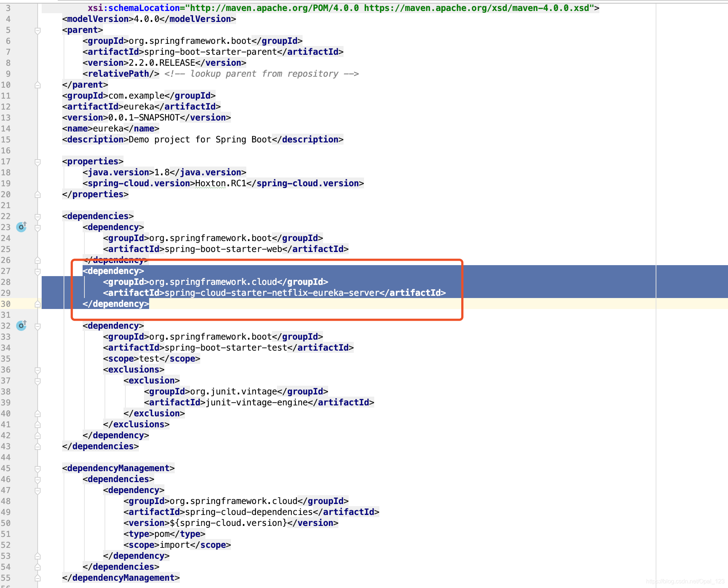The image size is (728, 588).
Task: Click the name tag eureka value
Action: pos(108,129)
